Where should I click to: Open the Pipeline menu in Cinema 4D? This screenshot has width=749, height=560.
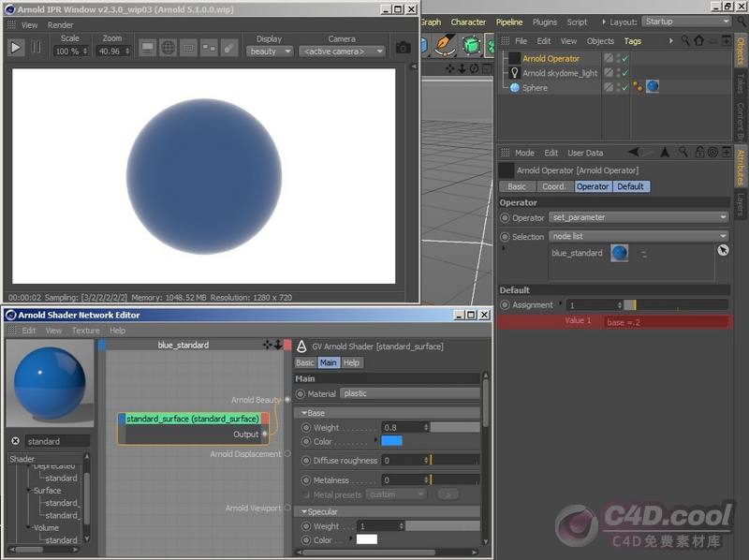509,22
